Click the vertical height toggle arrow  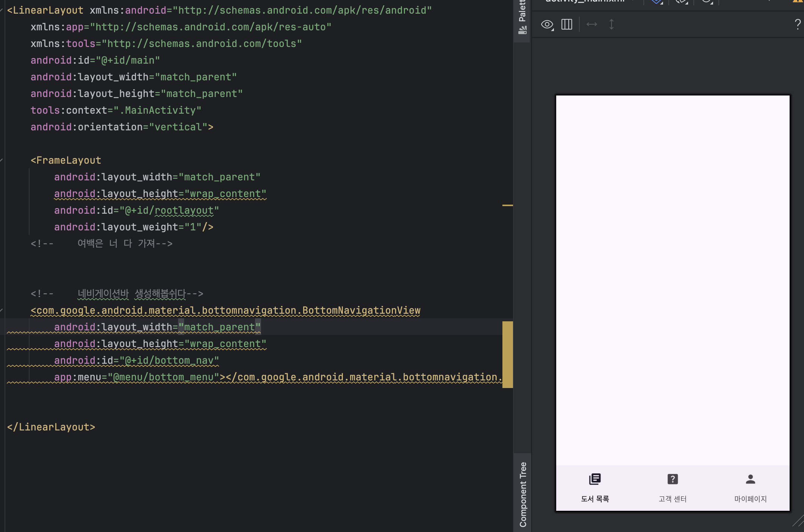click(611, 25)
